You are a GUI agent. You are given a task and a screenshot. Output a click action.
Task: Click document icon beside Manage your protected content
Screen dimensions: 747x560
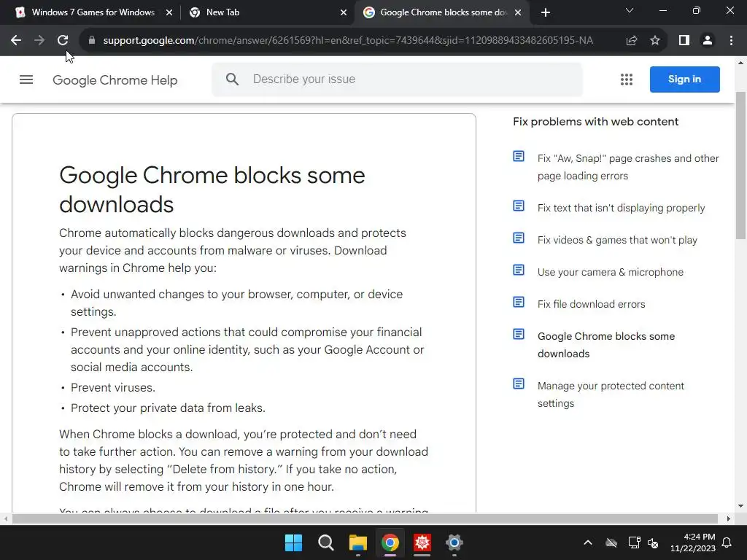(x=519, y=384)
